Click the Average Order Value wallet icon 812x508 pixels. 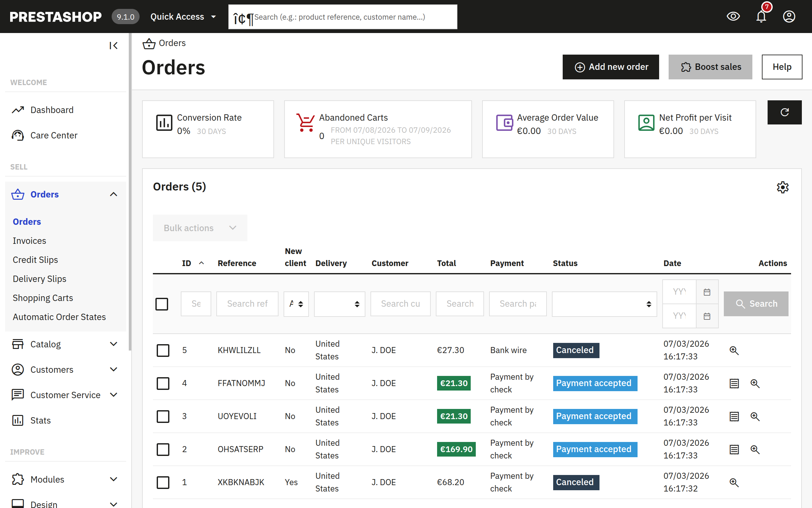pos(504,123)
